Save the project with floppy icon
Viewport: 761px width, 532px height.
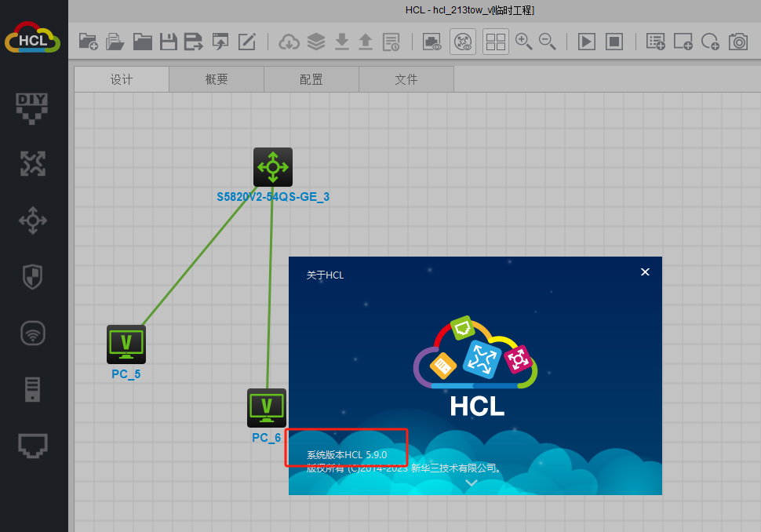[x=169, y=42]
